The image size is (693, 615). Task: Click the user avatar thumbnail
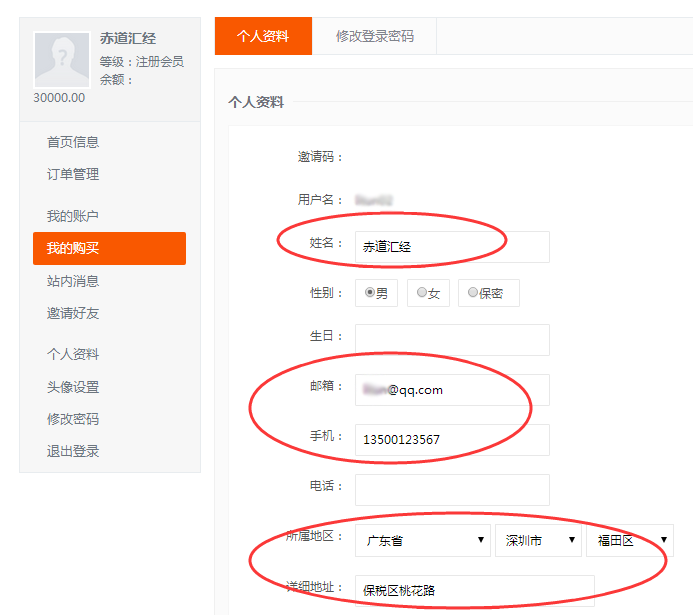(x=61, y=59)
